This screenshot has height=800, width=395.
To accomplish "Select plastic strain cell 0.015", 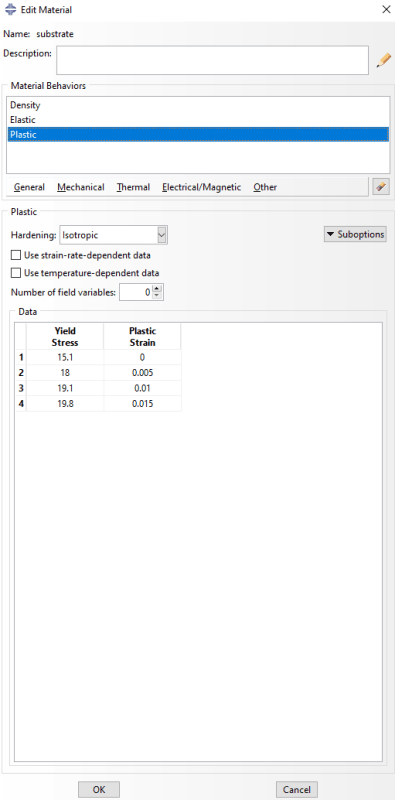I will pos(142,404).
